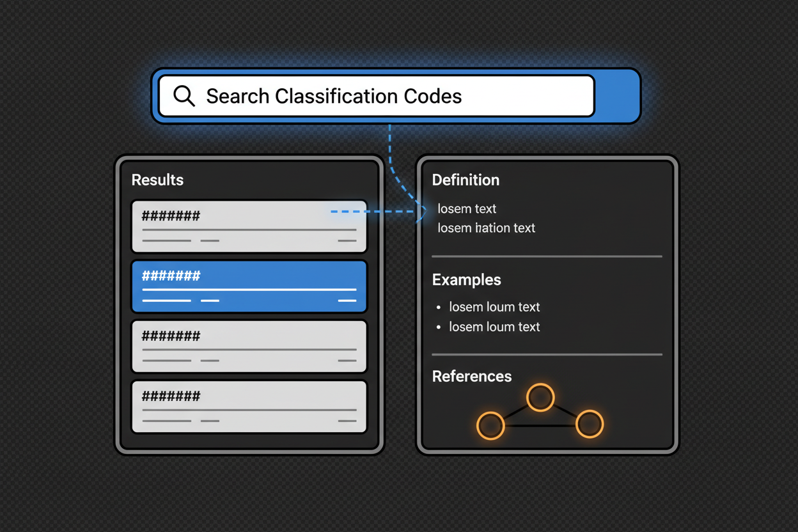Click the magnifying glass search icon
The width and height of the screenshot is (798, 532).
184,96
